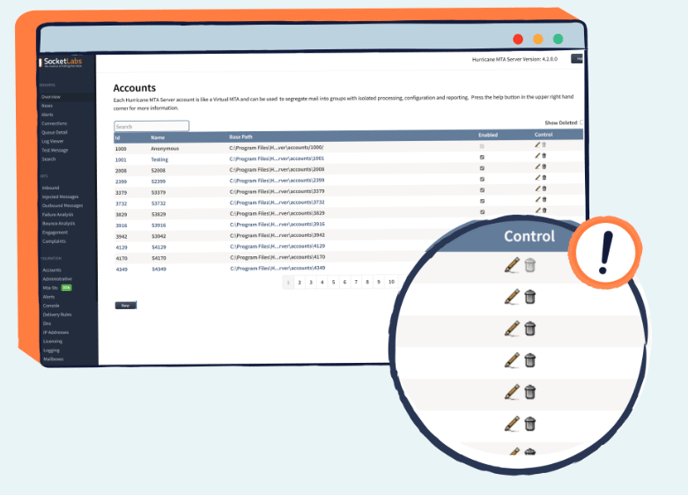The width and height of the screenshot is (688, 495).
Task: Click trash icon for account 2399
Action: pyautogui.click(x=544, y=178)
